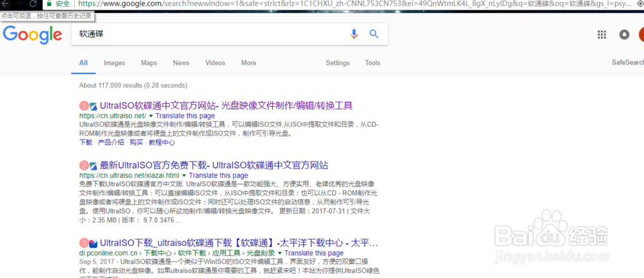Open the Settings menu
The width and height of the screenshot is (644, 278).
click(x=337, y=63)
